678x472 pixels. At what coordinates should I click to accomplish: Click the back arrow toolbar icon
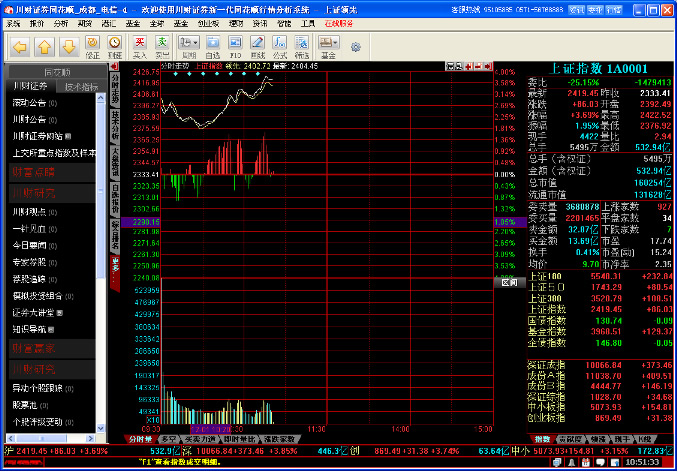click(19, 46)
